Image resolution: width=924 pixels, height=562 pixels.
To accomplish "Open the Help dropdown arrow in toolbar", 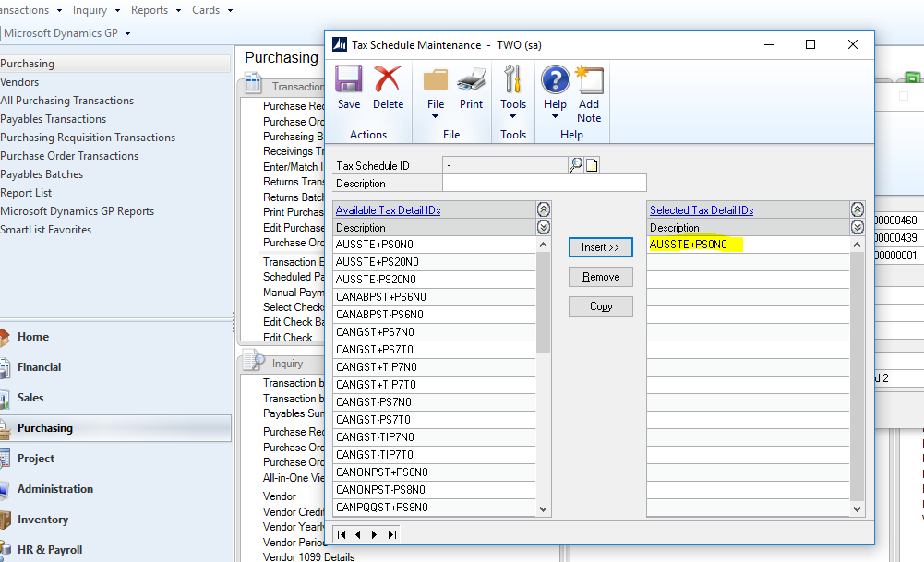I will pos(555,116).
